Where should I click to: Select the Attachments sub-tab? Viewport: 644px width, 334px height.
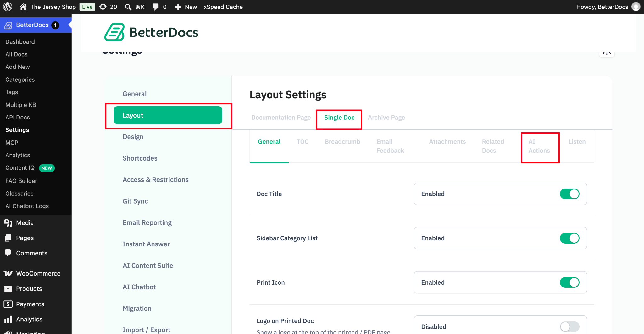pyautogui.click(x=447, y=142)
